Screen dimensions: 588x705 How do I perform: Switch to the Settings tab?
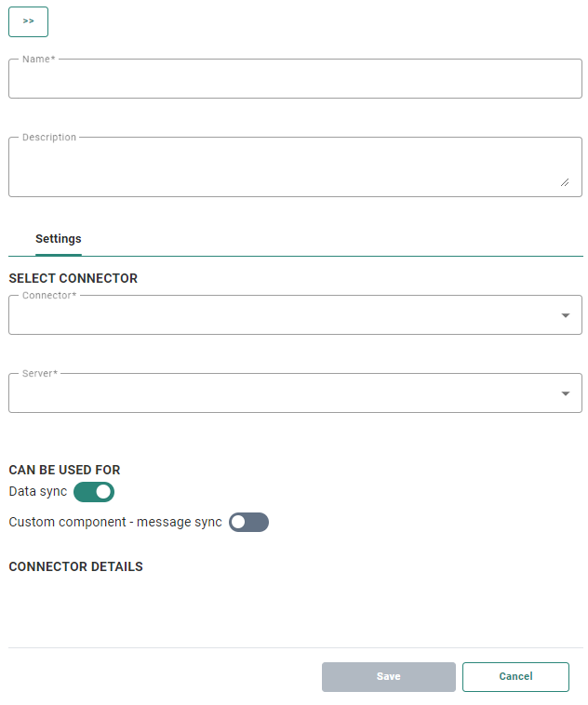59,239
